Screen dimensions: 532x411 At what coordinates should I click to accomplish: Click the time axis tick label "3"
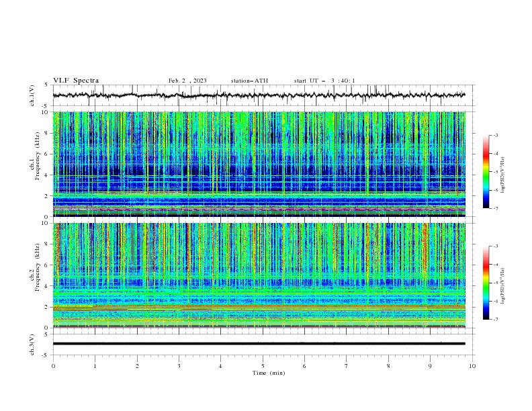[179, 366]
